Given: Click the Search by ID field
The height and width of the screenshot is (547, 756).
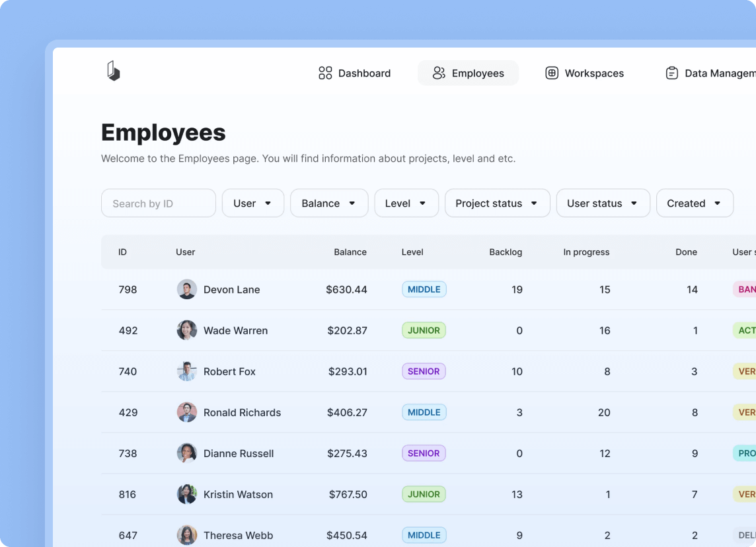Looking at the screenshot, I should click(159, 203).
